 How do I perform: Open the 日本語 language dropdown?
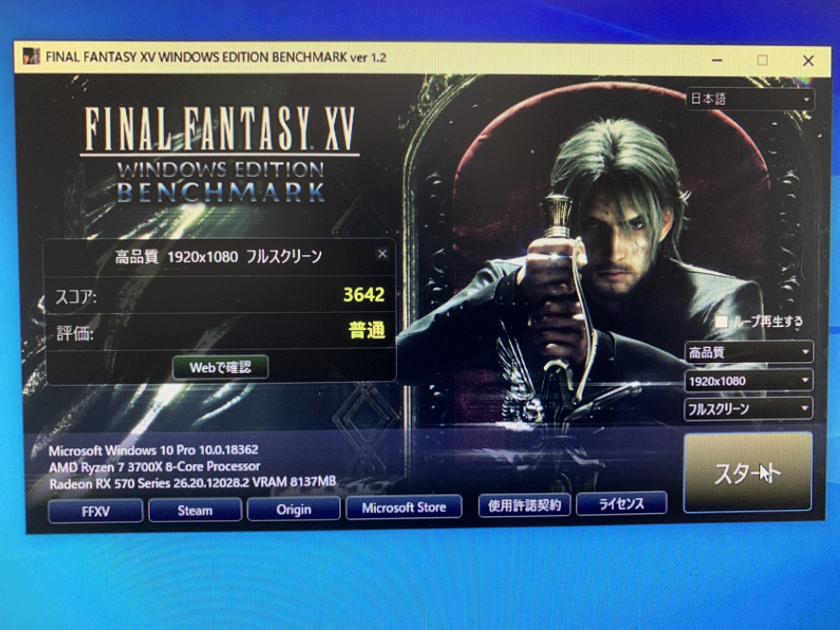coord(750,99)
